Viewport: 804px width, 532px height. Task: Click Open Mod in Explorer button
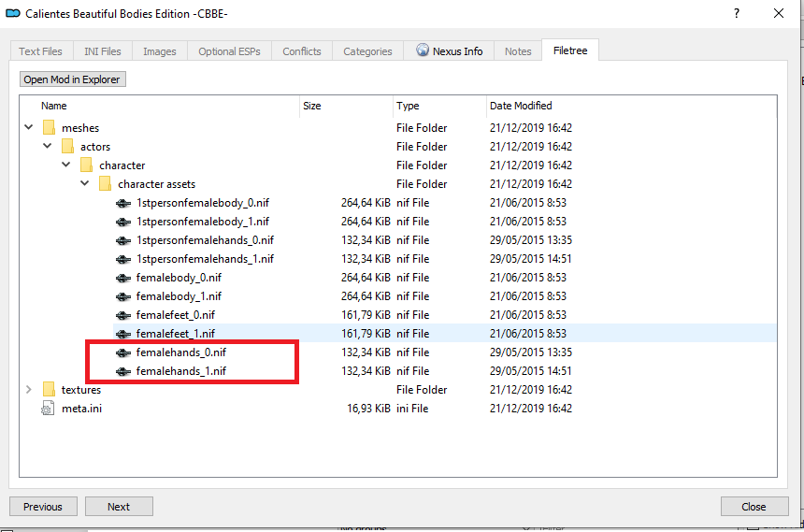pyautogui.click(x=72, y=79)
